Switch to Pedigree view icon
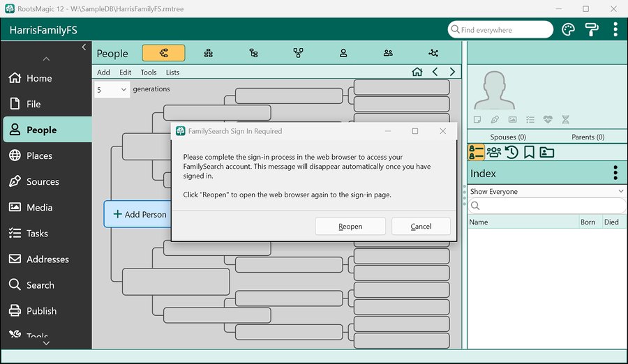Screen dimensions: 628x364 tap(163, 53)
